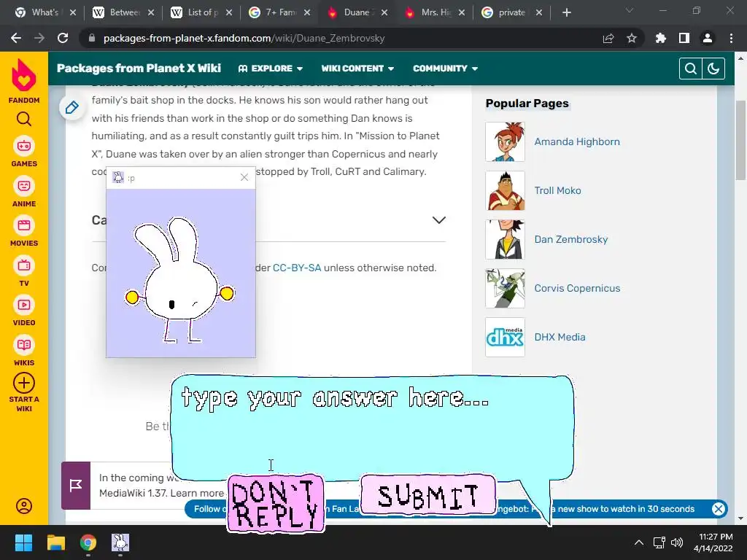
Task: Switch to the What's tab
Action: point(44,12)
